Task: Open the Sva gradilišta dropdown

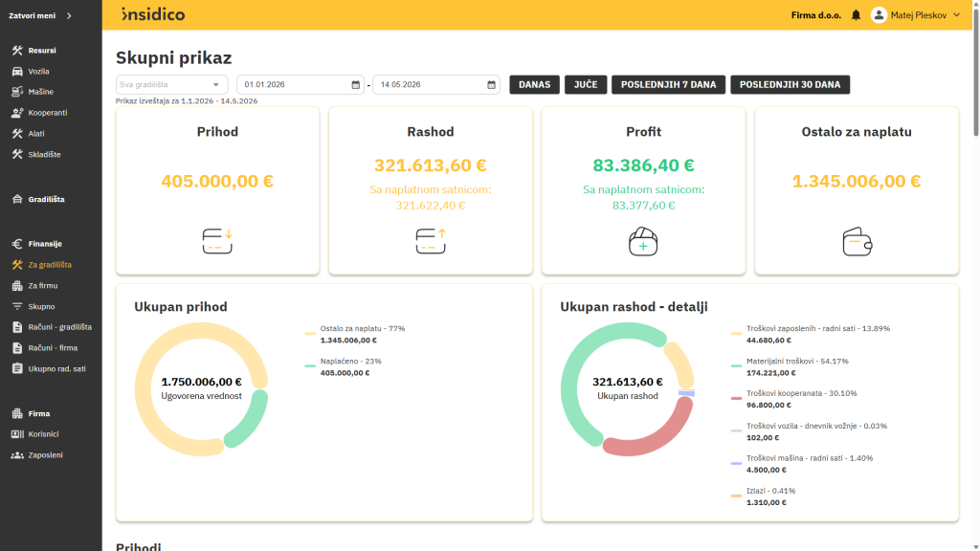Action: pyautogui.click(x=171, y=84)
